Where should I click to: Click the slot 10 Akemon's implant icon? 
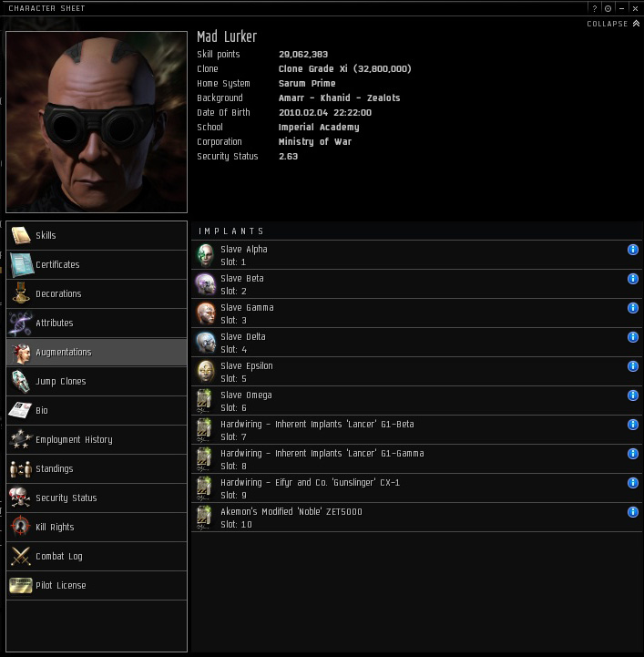(205, 518)
